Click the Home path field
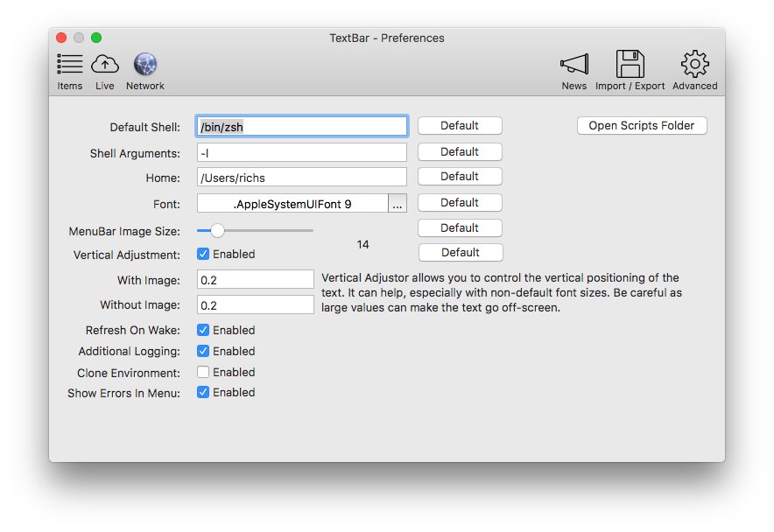Viewport: 774px width, 532px height. 301,177
